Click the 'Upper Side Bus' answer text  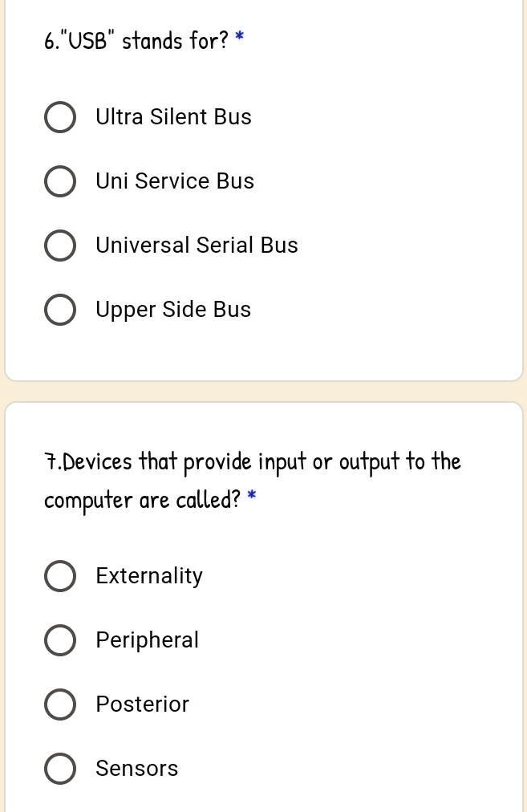(173, 310)
